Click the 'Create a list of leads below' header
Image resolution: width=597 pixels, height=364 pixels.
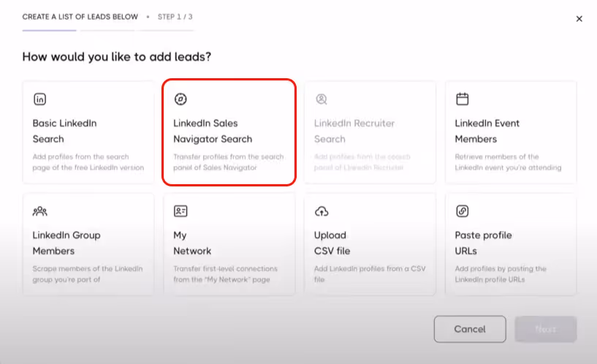coord(80,17)
